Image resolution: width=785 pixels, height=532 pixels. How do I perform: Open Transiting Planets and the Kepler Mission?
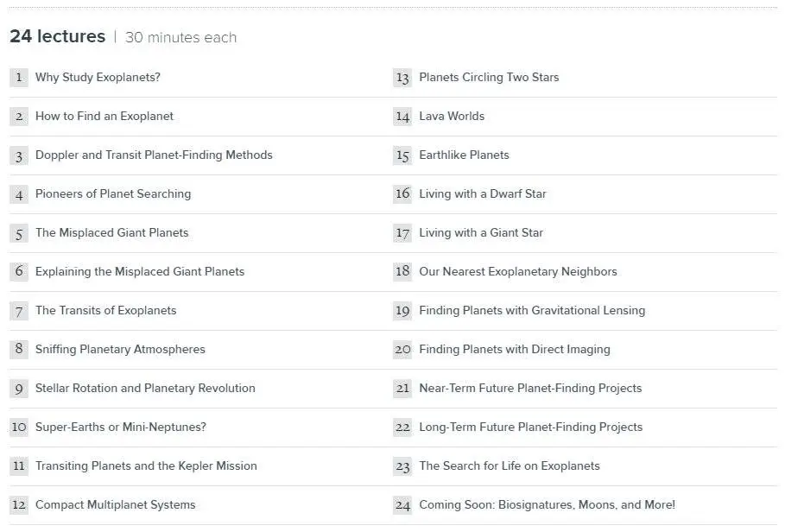[x=146, y=466]
